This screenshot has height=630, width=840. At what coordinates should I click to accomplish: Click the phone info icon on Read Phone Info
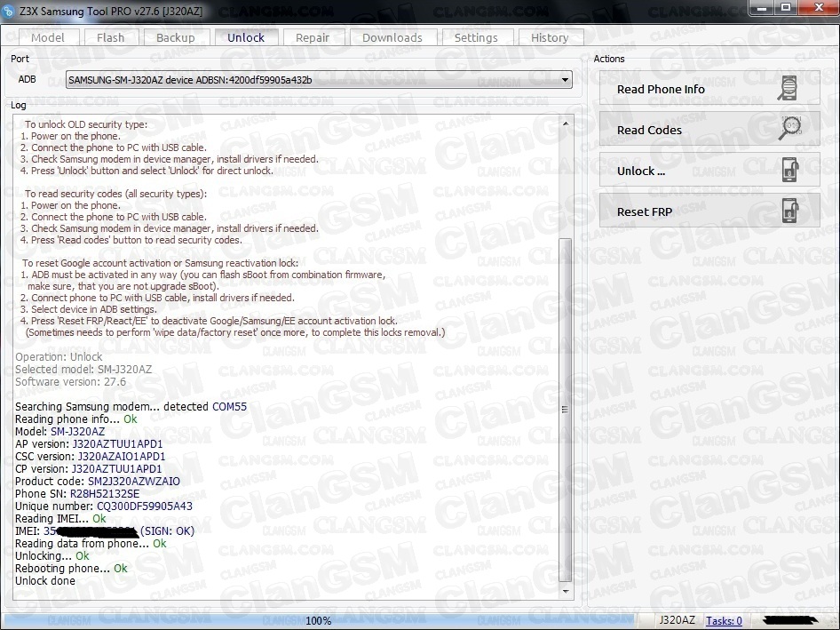coord(788,89)
